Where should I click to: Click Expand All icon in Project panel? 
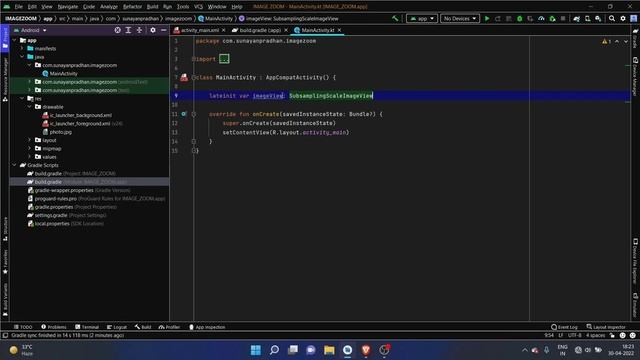(128, 30)
